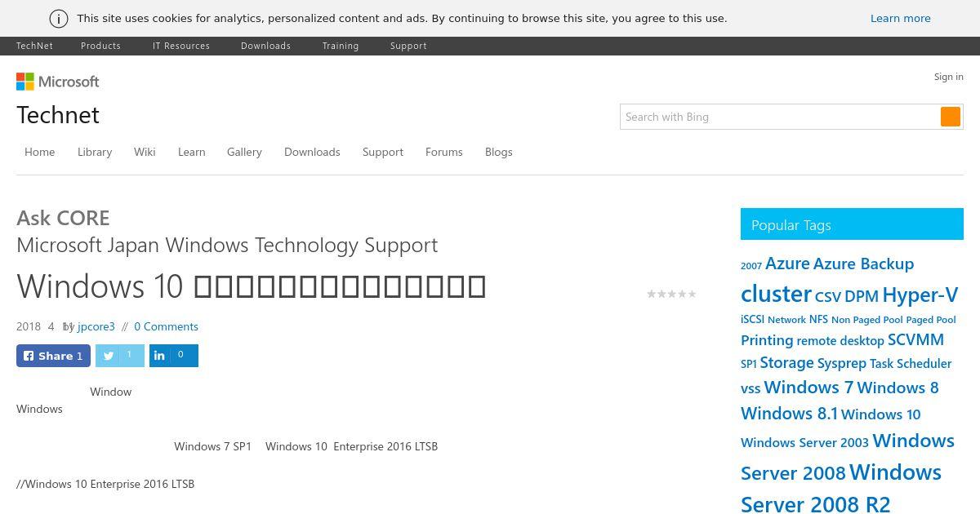Click the Sign in link
The image size is (980, 514).
tap(949, 77)
